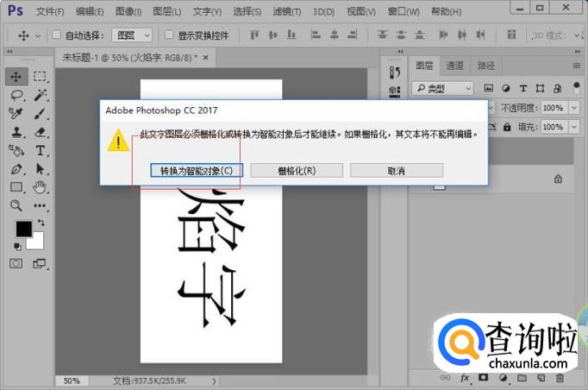Screen dimensions: 588x390
Task: Select the Paint Bucket tool
Action: [x=16, y=150]
